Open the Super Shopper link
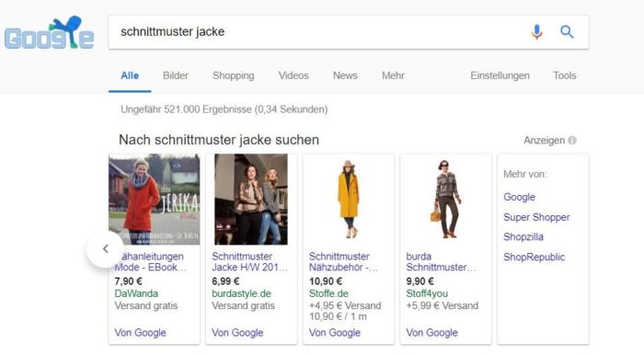This screenshot has width=644, height=355. [x=536, y=217]
